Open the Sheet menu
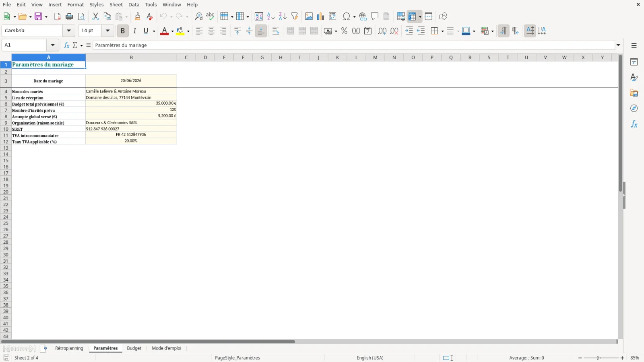The image size is (644, 362). (x=116, y=4)
